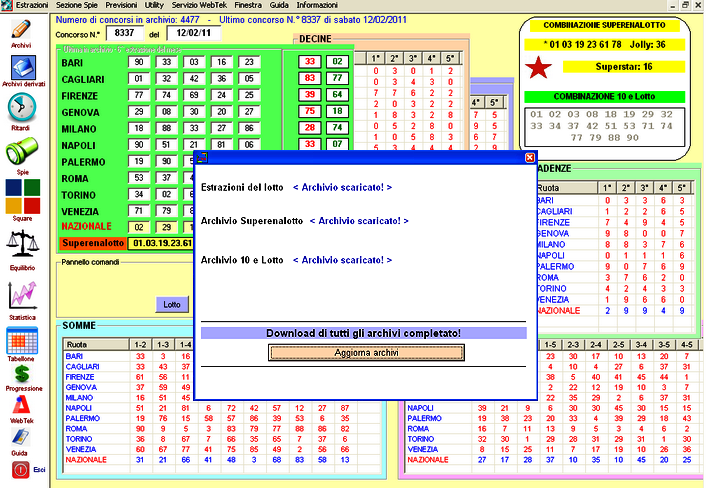Click the download completed progress bar

click(363, 334)
